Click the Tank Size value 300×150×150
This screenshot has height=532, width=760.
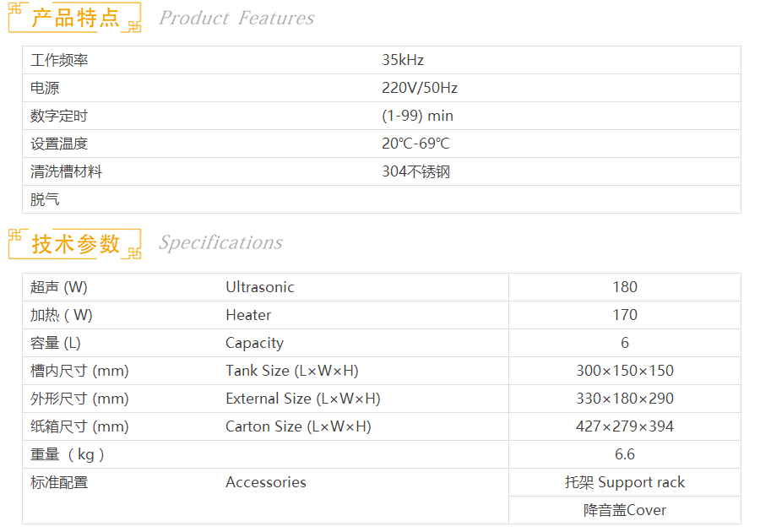click(x=625, y=371)
